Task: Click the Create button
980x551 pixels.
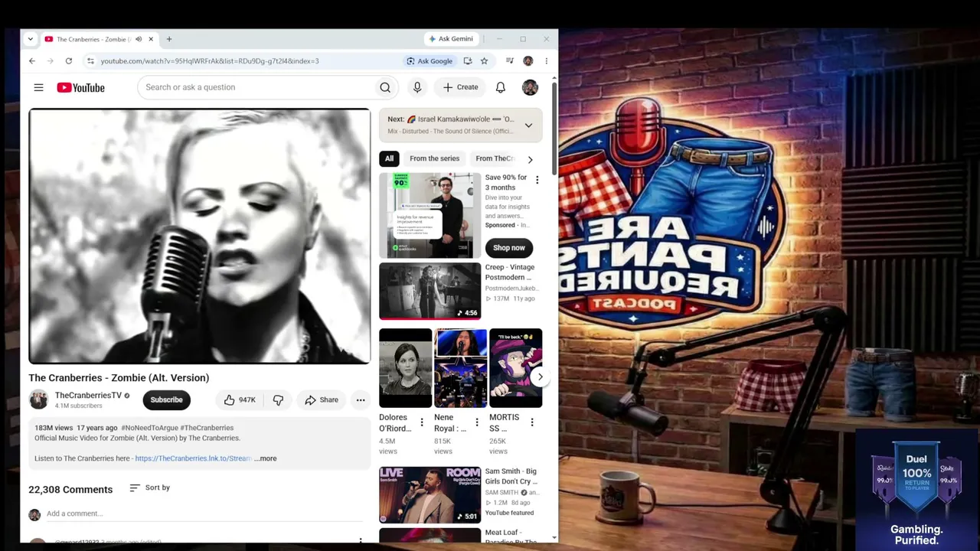Action: 460,87
